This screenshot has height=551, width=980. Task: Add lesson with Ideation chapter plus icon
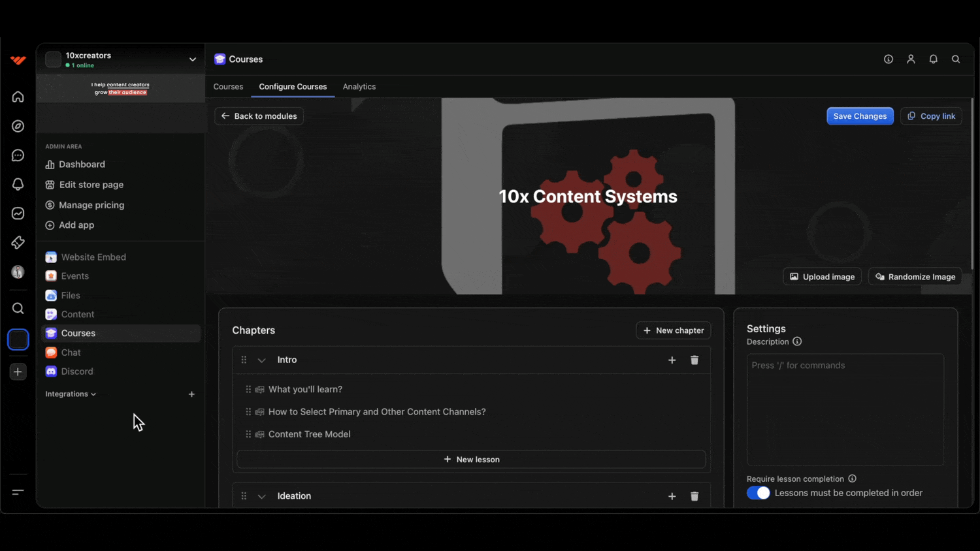click(x=672, y=497)
